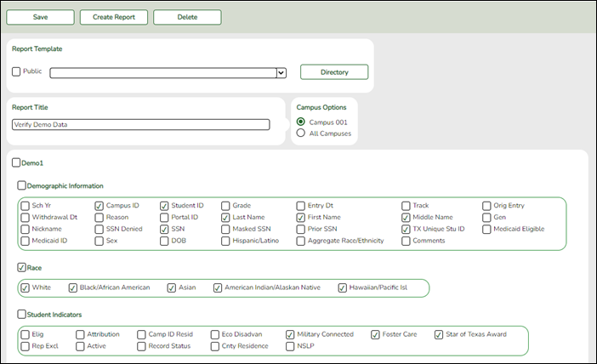Uncheck the Student ID checkbox
The image size is (597, 364).
tap(164, 206)
